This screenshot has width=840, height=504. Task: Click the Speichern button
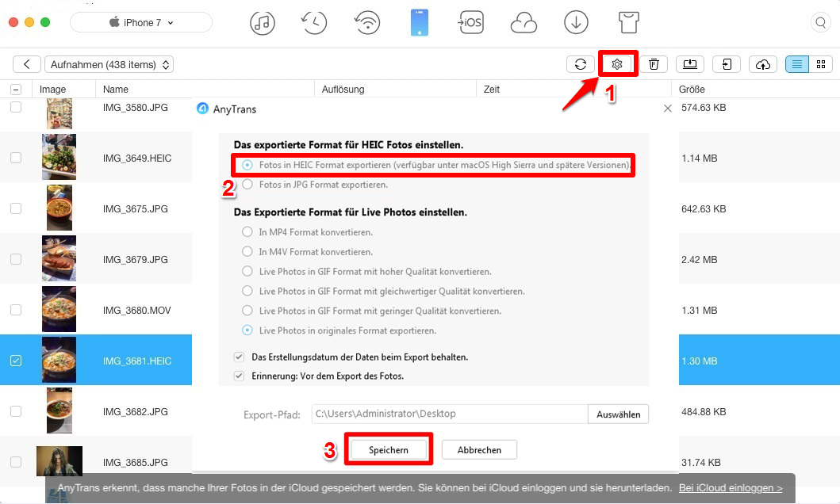pos(389,450)
